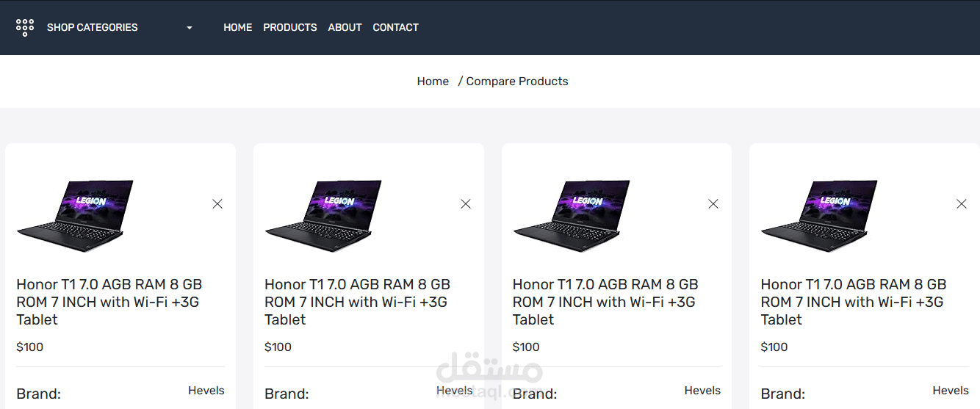Remove the fourth product with X icon

[962, 203]
